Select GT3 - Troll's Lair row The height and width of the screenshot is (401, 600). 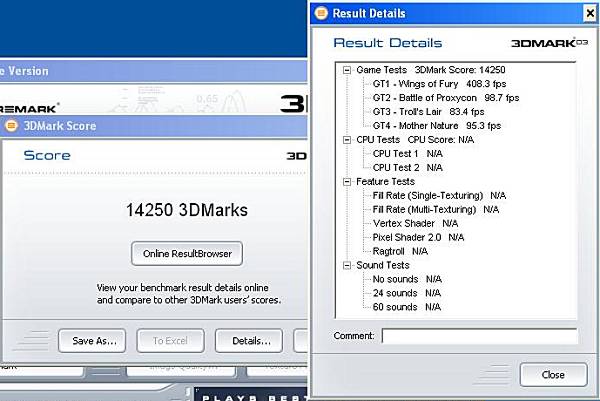coord(428,112)
